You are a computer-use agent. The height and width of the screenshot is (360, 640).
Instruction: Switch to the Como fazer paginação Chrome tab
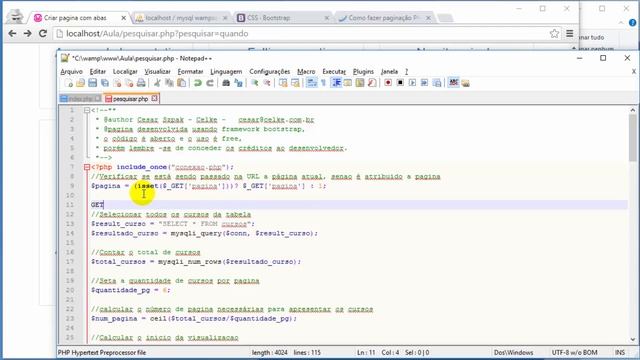click(x=384, y=18)
